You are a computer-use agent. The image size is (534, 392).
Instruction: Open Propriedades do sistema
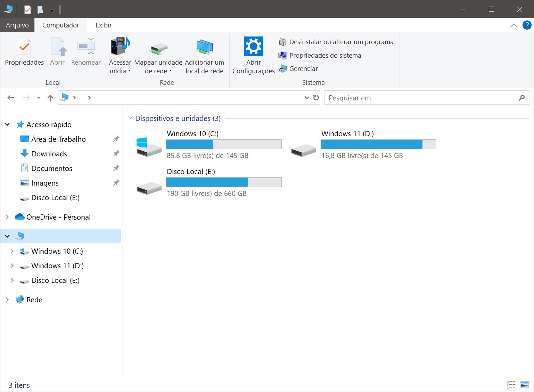[320, 55]
